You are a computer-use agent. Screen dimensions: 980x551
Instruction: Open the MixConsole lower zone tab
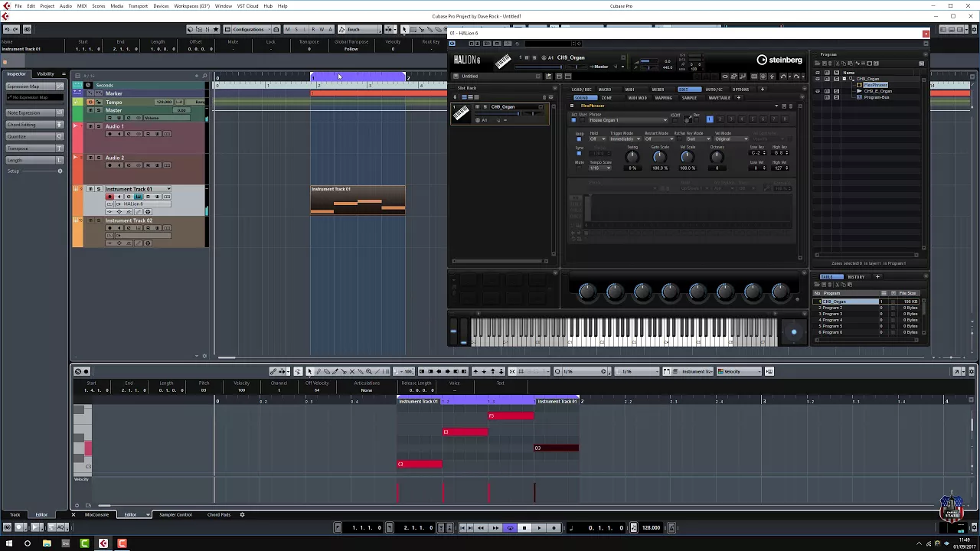pos(96,514)
